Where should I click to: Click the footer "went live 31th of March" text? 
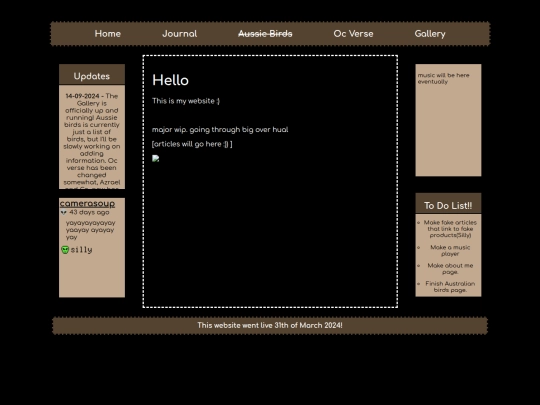click(x=270, y=325)
